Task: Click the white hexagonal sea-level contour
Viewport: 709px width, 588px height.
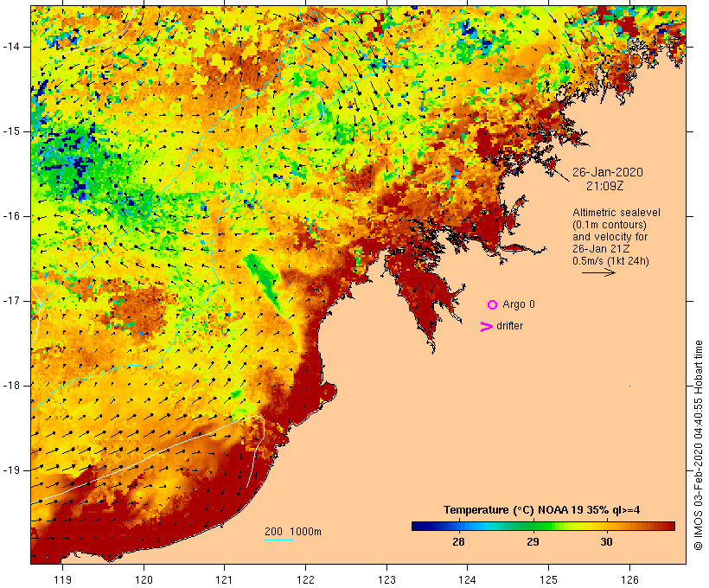Action: 306,109
